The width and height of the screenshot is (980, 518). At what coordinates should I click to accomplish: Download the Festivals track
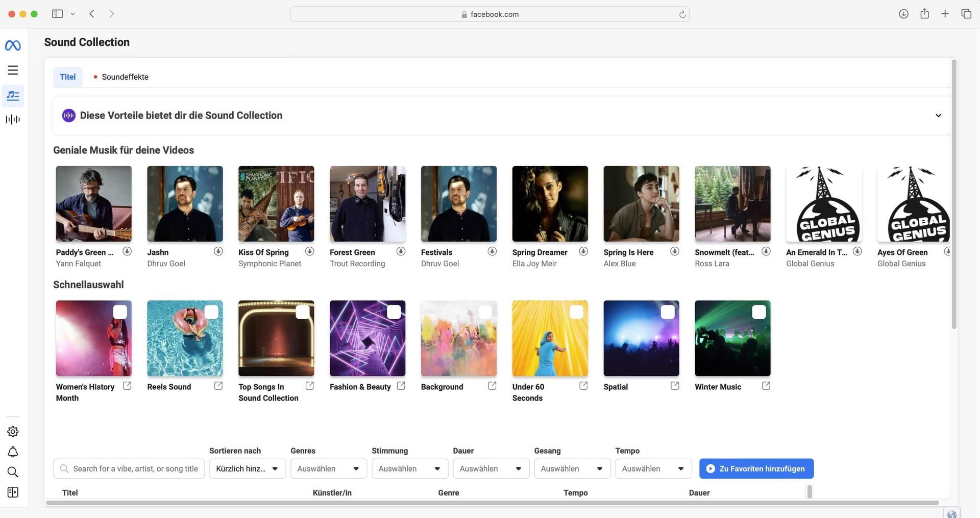(492, 251)
